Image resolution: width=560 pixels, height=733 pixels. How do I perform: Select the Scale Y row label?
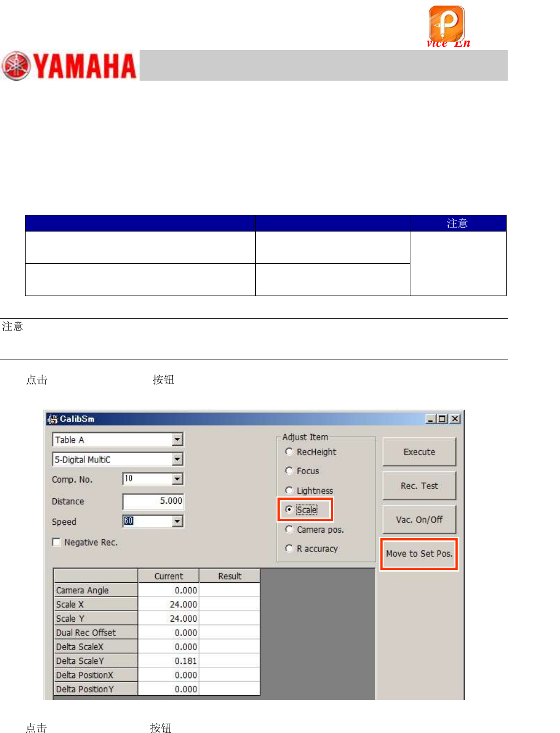96,618
